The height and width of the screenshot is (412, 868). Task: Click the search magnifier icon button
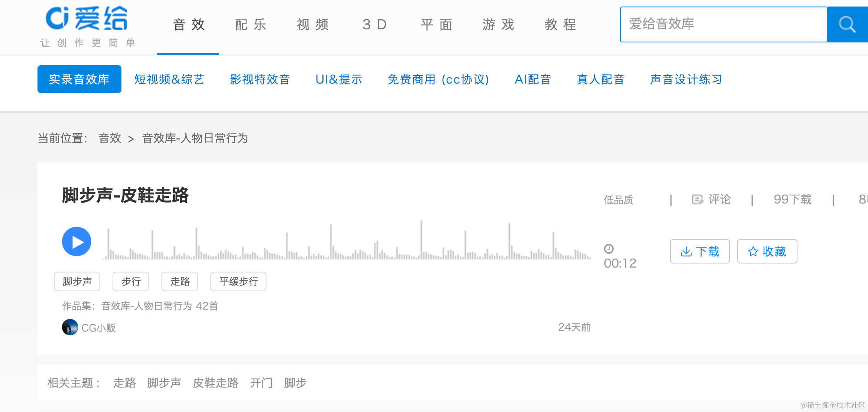(848, 24)
